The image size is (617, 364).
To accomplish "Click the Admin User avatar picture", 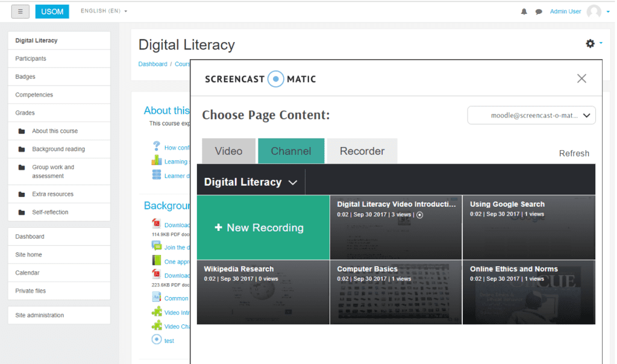I will click(594, 11).
